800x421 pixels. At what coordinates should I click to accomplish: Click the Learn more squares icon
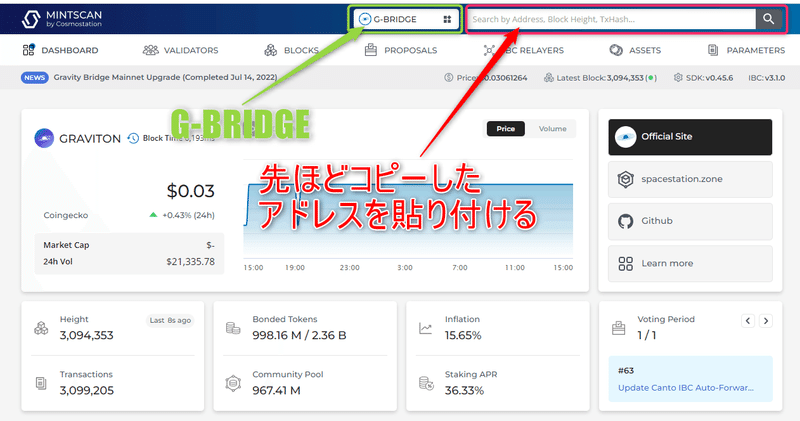626,263
